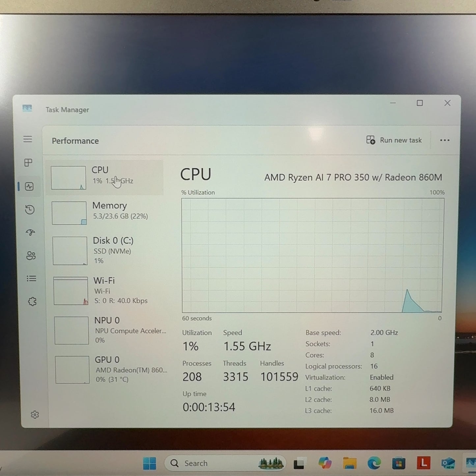Click the Wi-Fi mini throughput graph thumbnail
Screen dimensions: 476x476
[71, 291]
